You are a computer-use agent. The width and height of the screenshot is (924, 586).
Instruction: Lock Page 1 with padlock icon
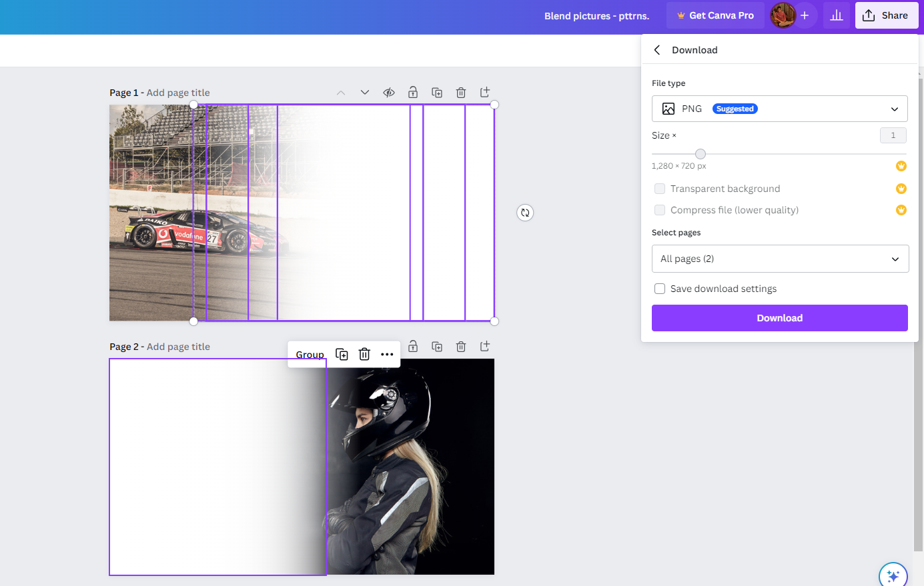pyautogui.click(x=413, y=92)
